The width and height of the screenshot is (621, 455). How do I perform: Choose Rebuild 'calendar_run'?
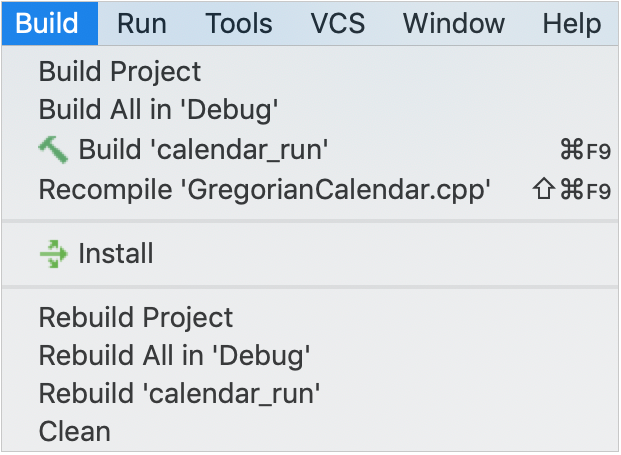[x=179, y=393]
